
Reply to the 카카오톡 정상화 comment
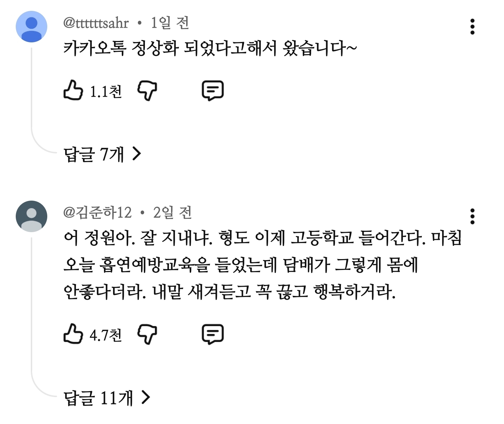coord(212,91)
